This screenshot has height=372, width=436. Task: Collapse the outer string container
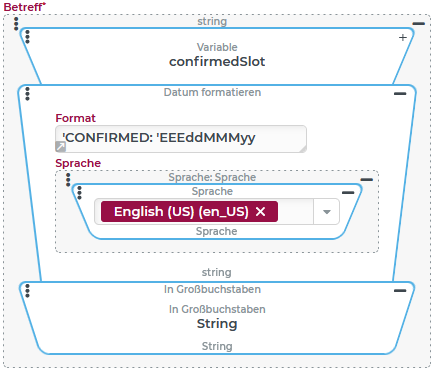click(x=419, y=23)
